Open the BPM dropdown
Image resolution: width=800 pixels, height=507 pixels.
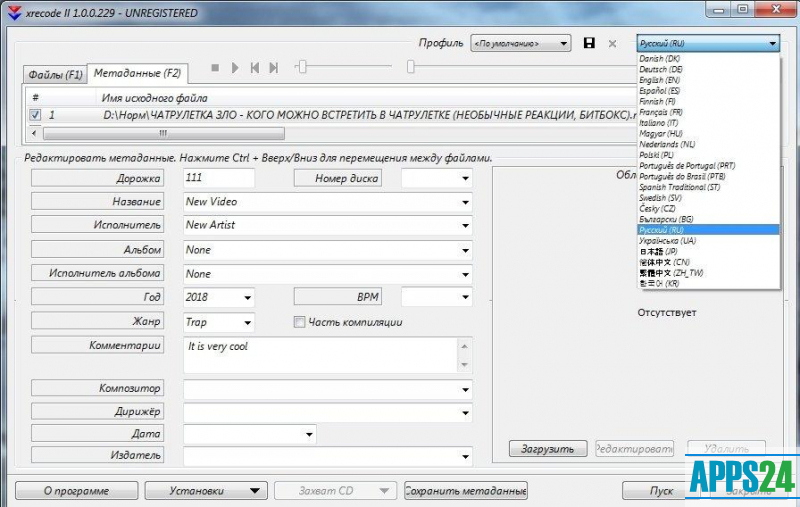(x=436, y=297)
